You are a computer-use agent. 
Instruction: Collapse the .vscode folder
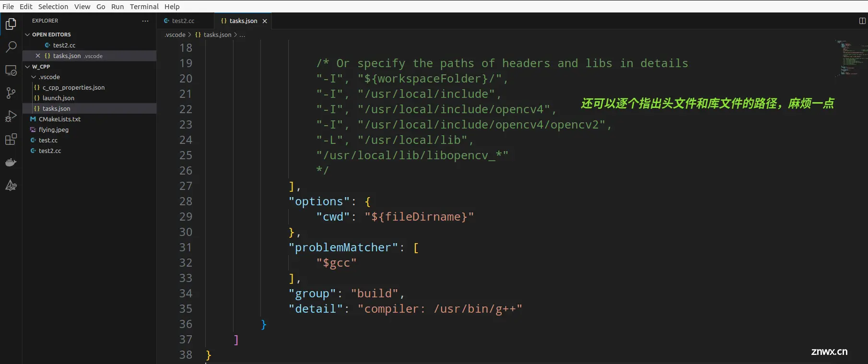(34, 77)
